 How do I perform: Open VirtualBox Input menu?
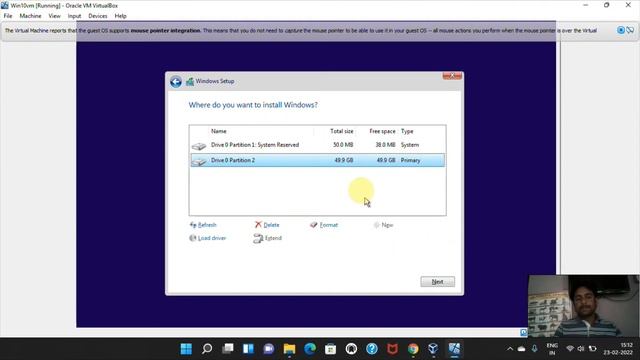click(74, 16)
